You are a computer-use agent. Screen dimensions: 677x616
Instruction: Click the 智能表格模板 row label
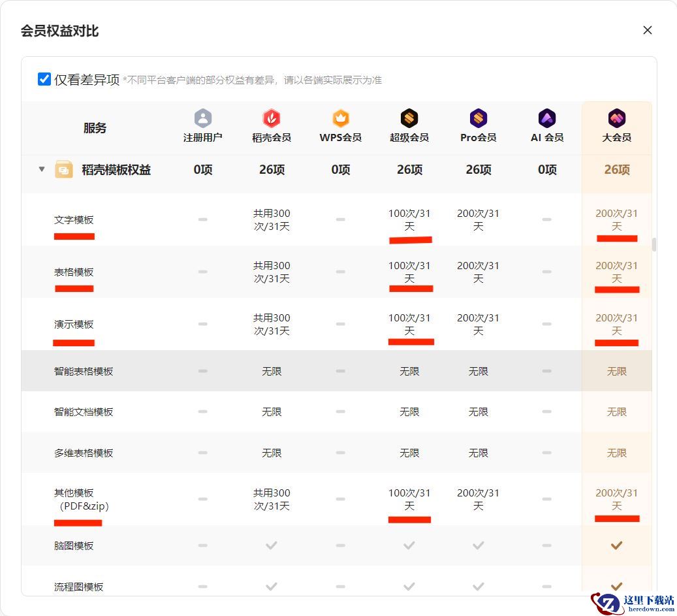click(x=84, y=372)
